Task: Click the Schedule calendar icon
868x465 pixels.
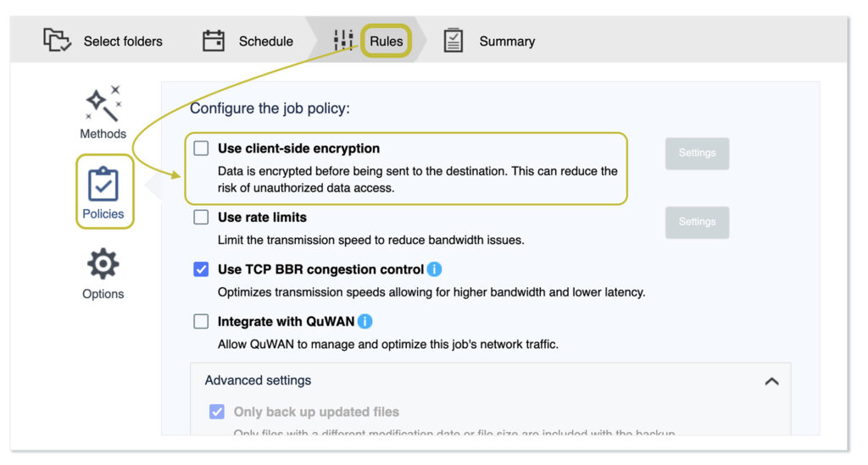Action: click(214, 41)
